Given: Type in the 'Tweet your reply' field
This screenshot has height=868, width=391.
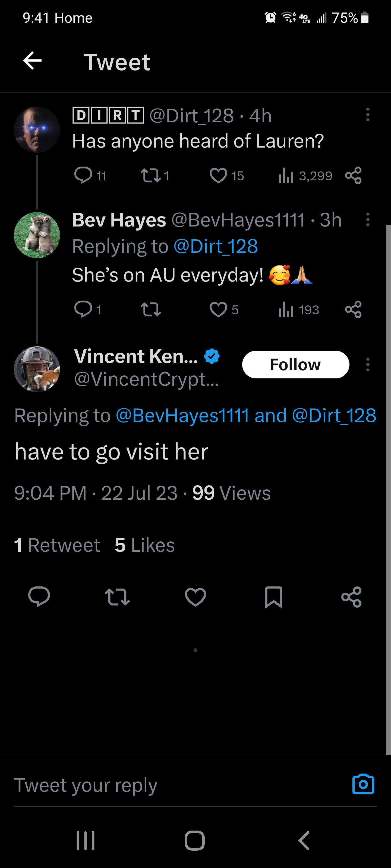Looking at the screenshot, I should pyautogui.click(x=169, y=785).
